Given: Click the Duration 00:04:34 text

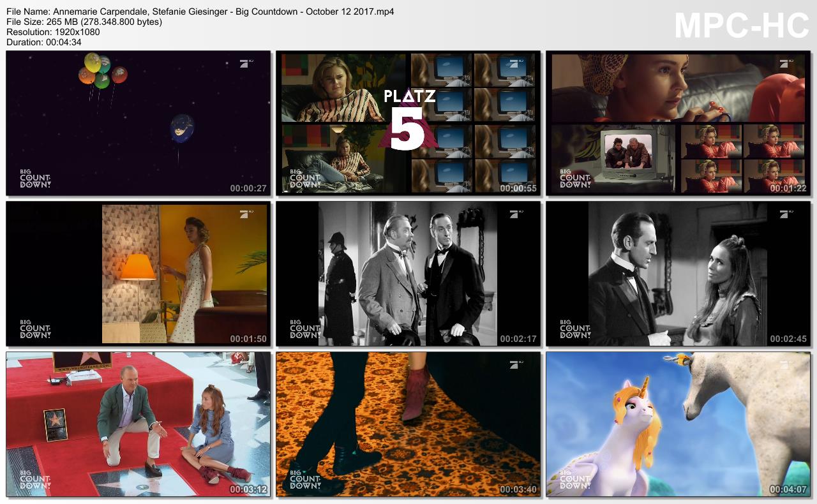Looking at the screenshot, I should tap(44, 42).
